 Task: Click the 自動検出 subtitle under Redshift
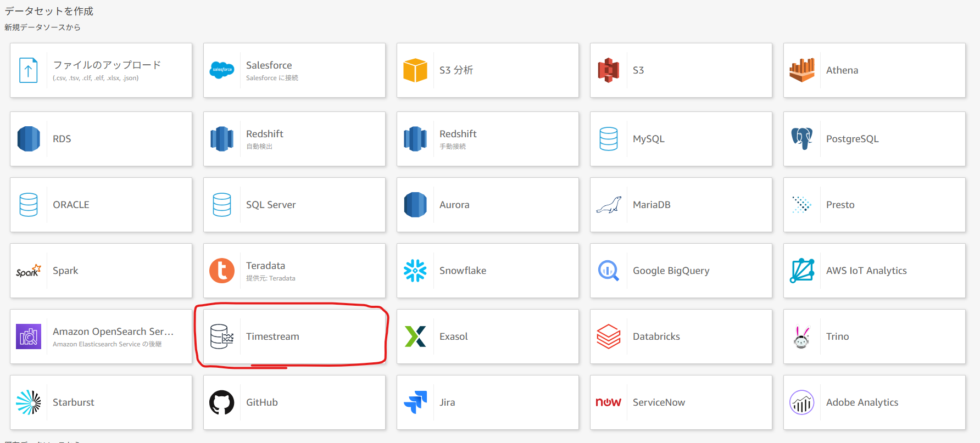click(259, 147)
